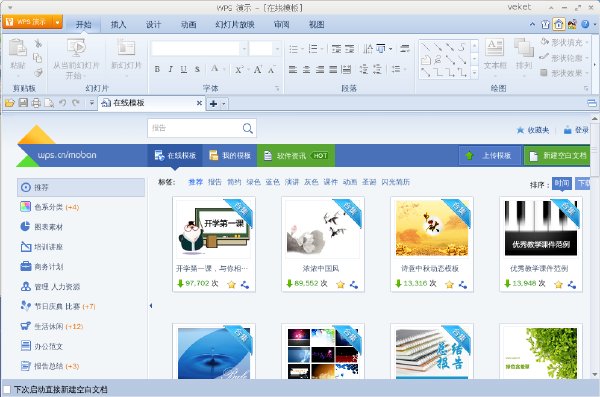The height and width of the screenshot is (397, 600).
Task: Click the search magnifier icon
Action: tap(248, 128)
